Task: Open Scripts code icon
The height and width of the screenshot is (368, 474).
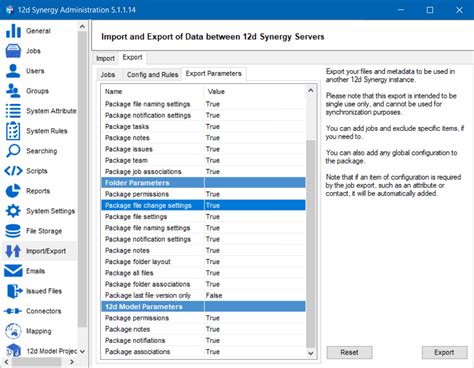Action: click(13, 171)
